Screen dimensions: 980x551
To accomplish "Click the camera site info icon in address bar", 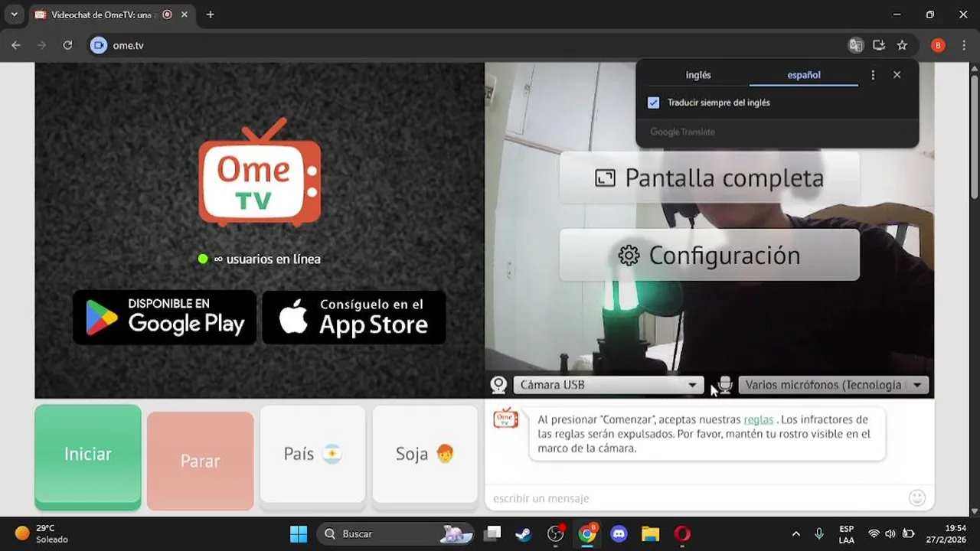I will coord(98,45).
